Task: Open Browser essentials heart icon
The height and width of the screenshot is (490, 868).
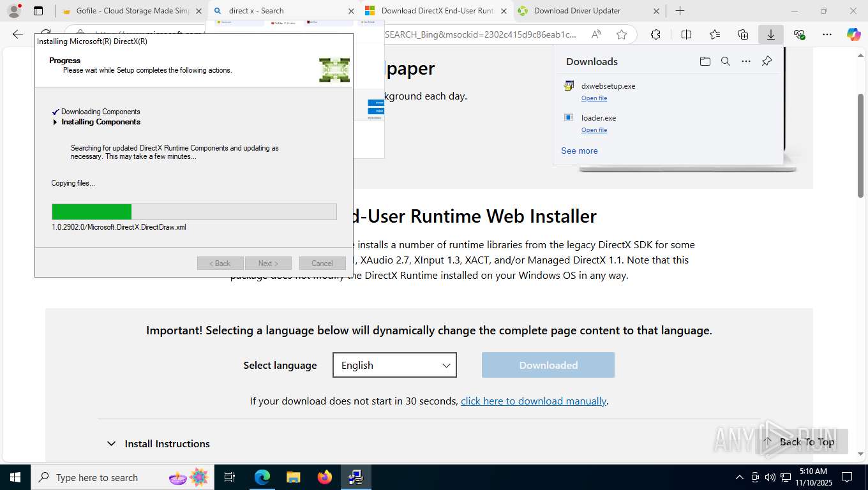Action: coord(799,34)
